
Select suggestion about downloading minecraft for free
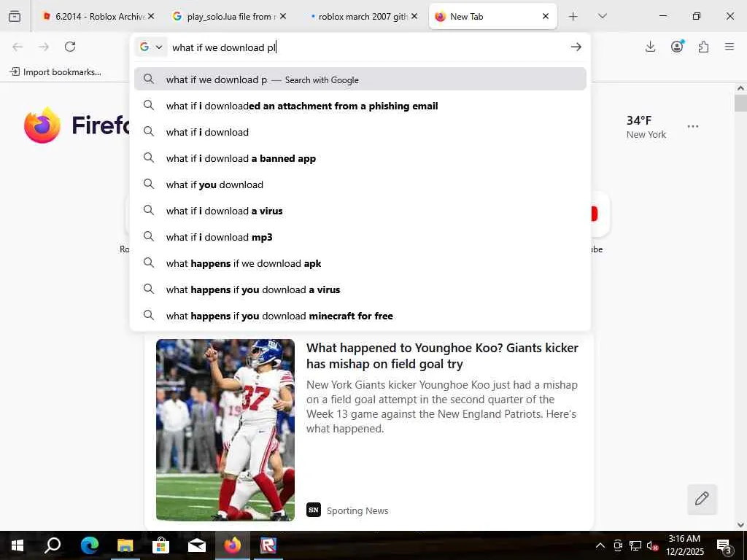tap(360, 315)
